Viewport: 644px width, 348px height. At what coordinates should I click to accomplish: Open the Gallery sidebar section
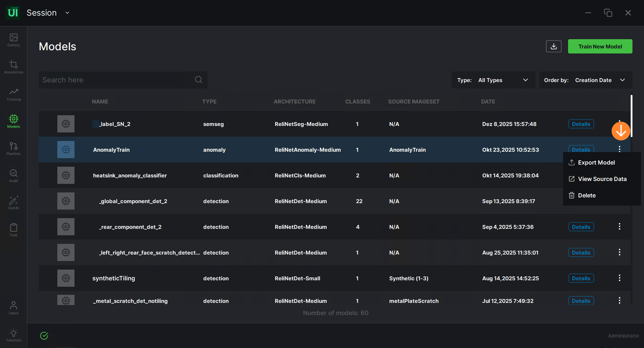13,40
